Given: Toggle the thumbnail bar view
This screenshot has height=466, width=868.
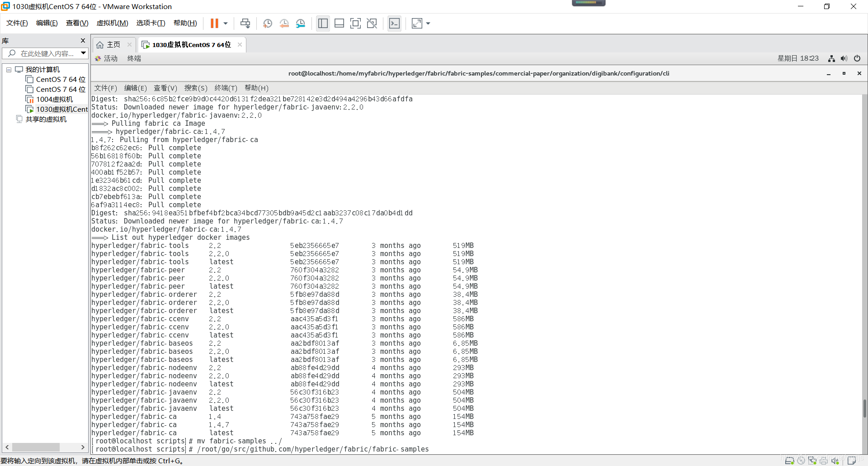Looking at the screenshot, I should point(339,24).
